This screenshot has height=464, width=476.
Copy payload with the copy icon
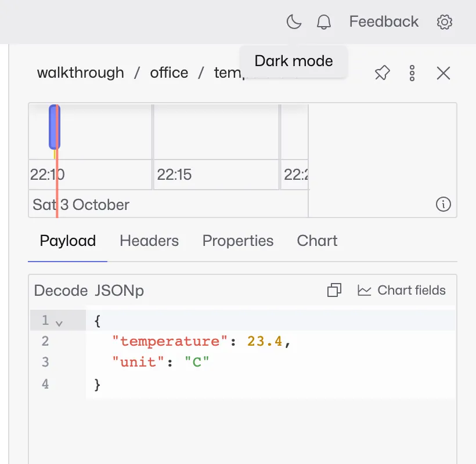334,290
